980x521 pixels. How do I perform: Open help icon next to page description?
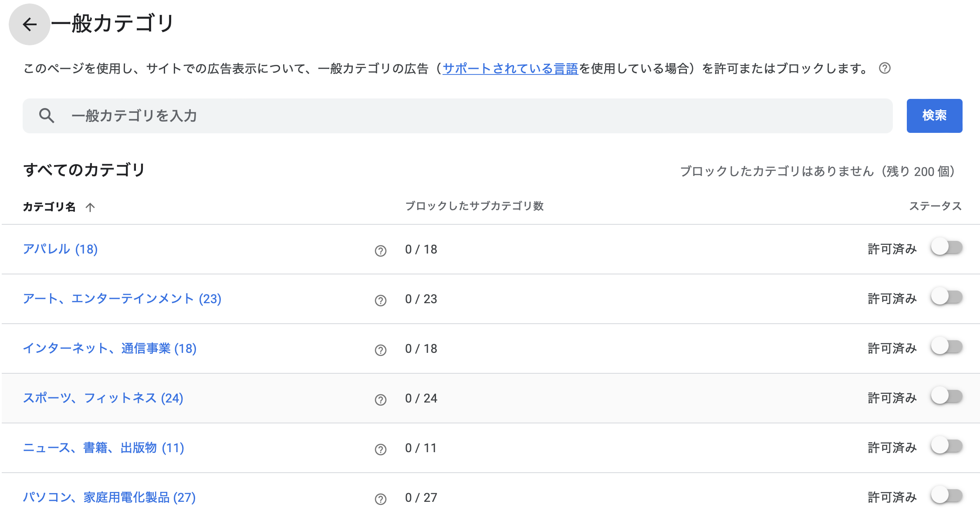885,68
